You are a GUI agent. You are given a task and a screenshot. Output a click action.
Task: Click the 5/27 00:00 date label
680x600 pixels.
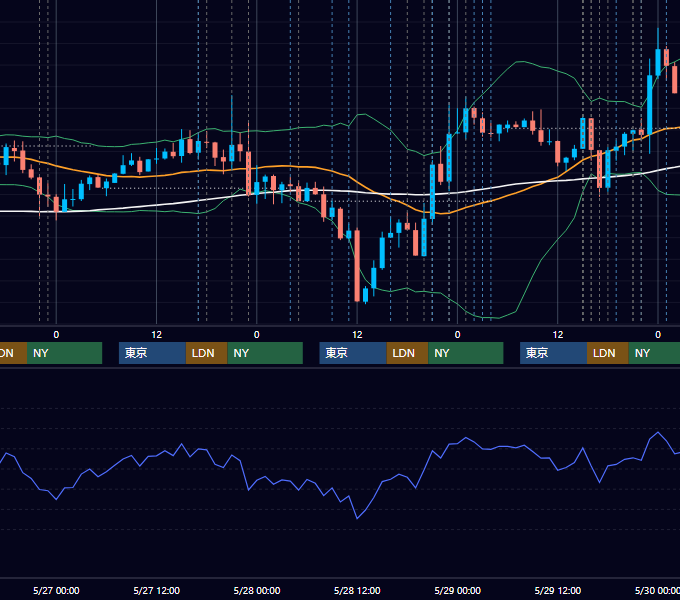tap(56, 590)
